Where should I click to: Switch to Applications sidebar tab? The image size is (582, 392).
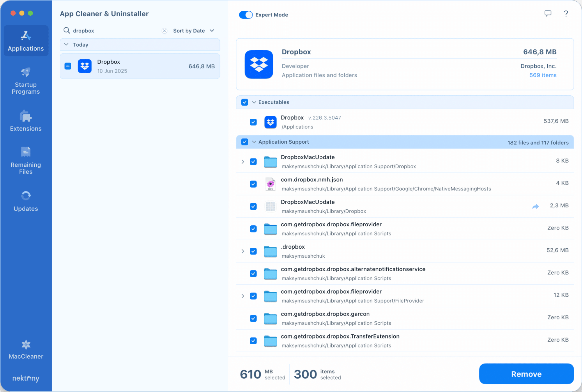click(x=26, y=41)
